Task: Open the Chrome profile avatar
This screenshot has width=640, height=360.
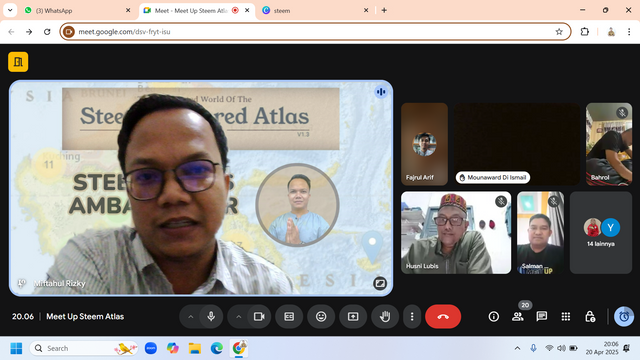Action: (611, 32)
